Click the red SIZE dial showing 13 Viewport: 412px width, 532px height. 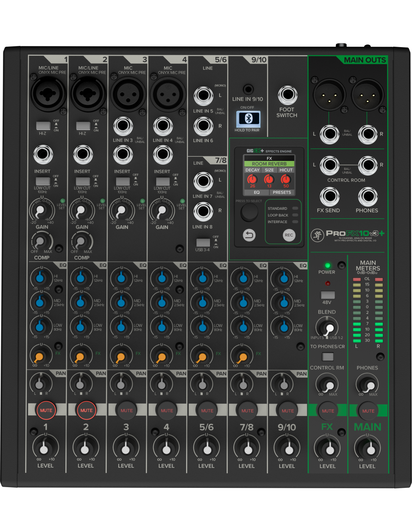pyautogui.click(x=269, y=179)
